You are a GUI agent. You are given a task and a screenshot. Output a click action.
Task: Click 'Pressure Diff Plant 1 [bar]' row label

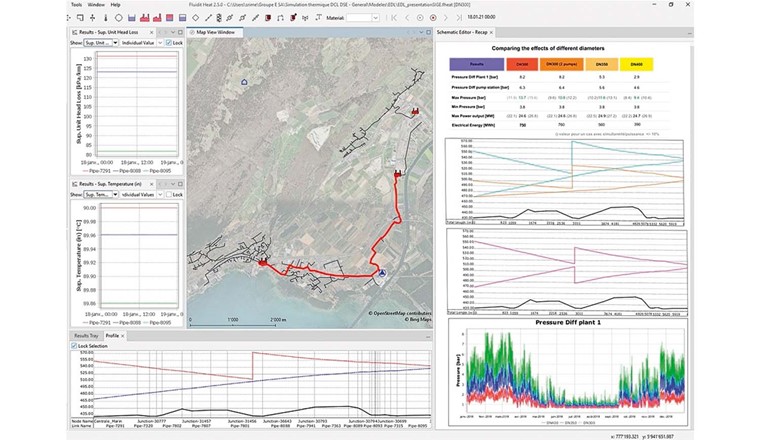pyautogui.click(x=475, y=77)
